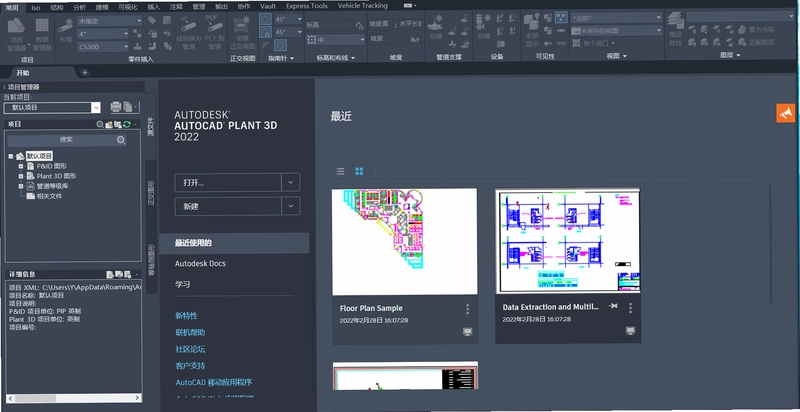This screenshot has height=412, width=800.
Task: Open the 未指定 dropdown in 零件插入
Action: click(110, 20)
